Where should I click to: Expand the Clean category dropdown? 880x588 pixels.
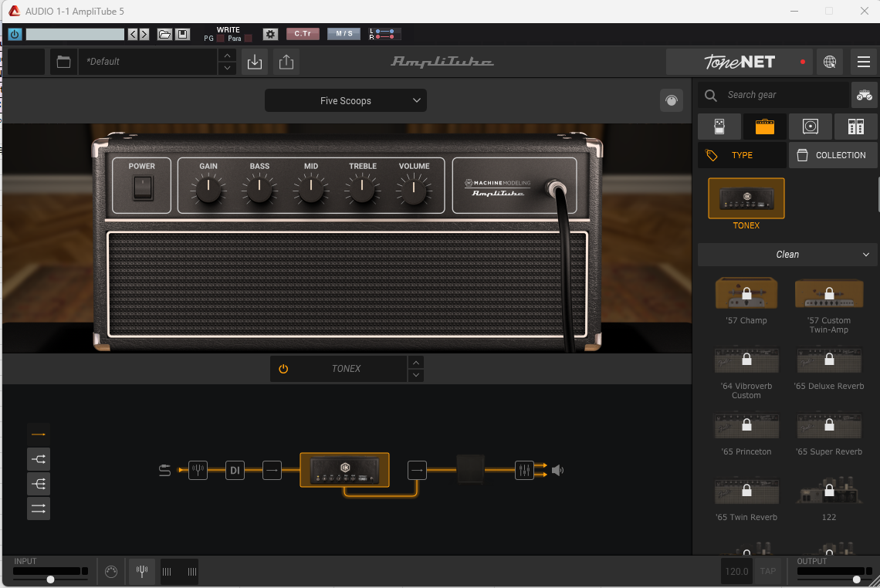tap(787, 255)
